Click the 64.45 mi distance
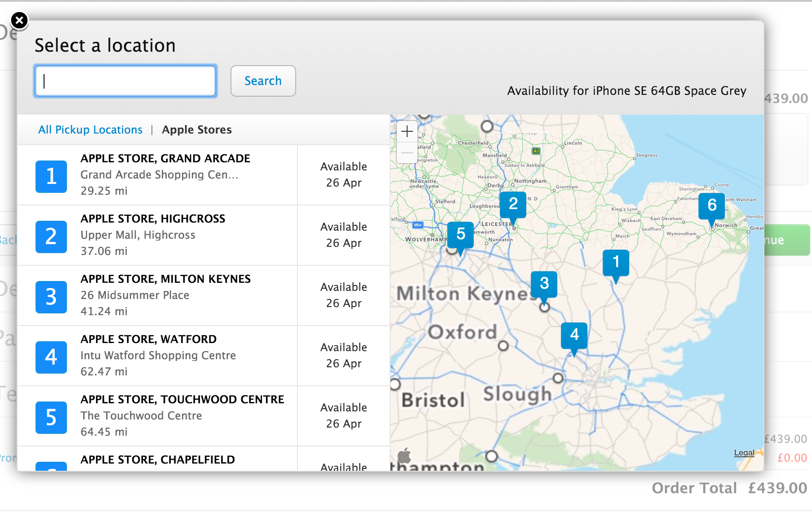Image resolution: width=812 pixels, height=513 pixels. [104, 432]
